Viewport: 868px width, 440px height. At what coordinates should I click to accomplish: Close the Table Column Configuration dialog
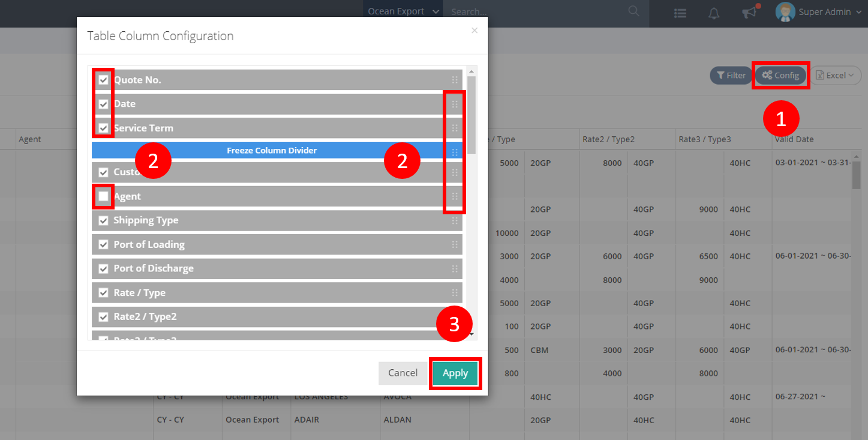474,31
